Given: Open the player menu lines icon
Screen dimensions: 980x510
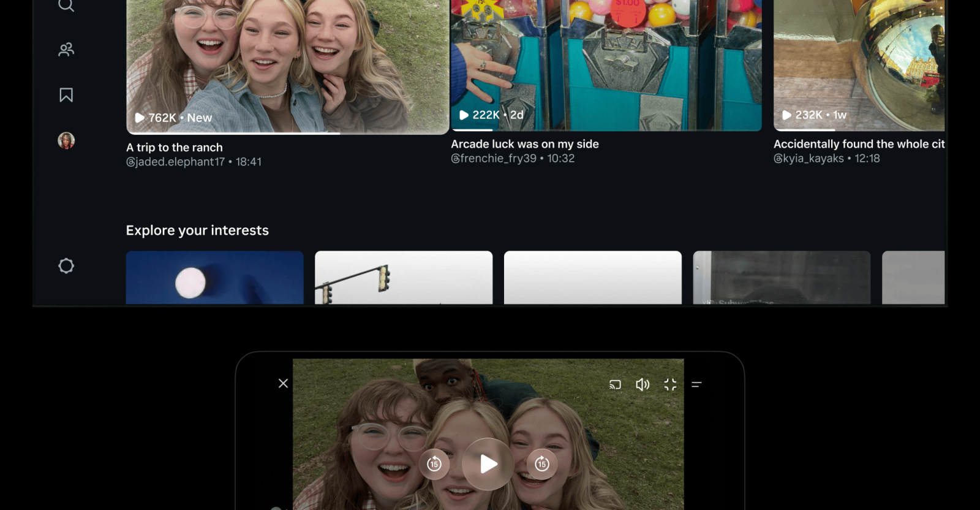Looking at the screenshot, I should point(696,384).
